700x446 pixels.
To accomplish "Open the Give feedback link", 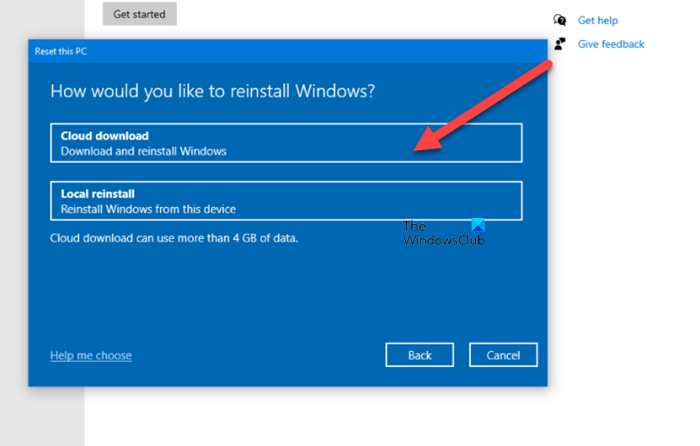I will click(611, 44).
